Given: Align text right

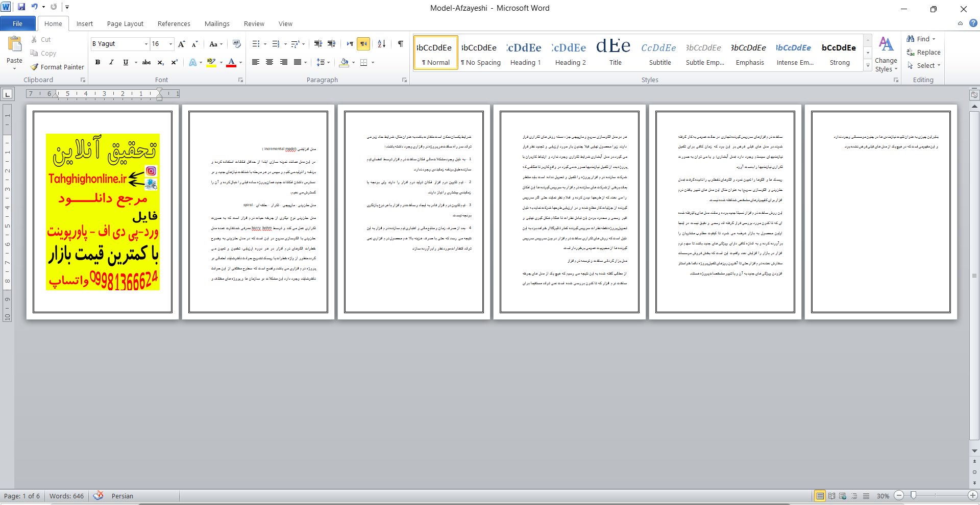Looking at the screenshot, I should point(283,62).
